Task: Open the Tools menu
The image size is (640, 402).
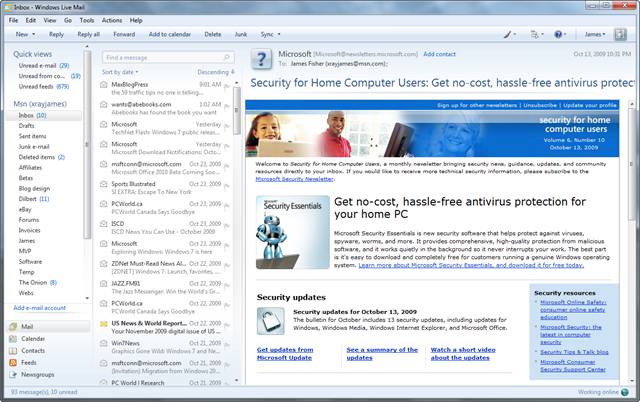Action: click(x=87, y=20)
